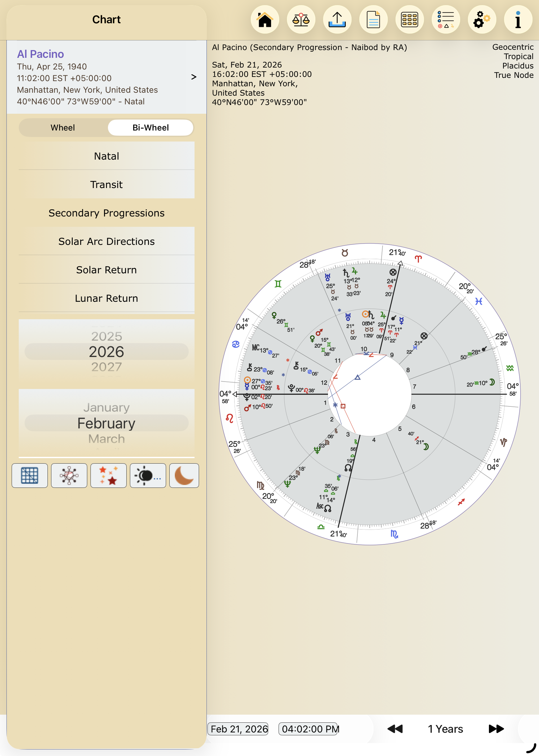The image size is (539, 756).
Task: Open the balance scales icon
Action: point(301,20)
